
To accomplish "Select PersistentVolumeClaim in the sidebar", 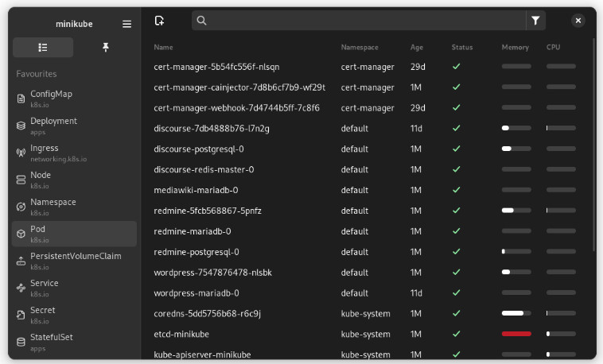I will click(x=74, y=261).
